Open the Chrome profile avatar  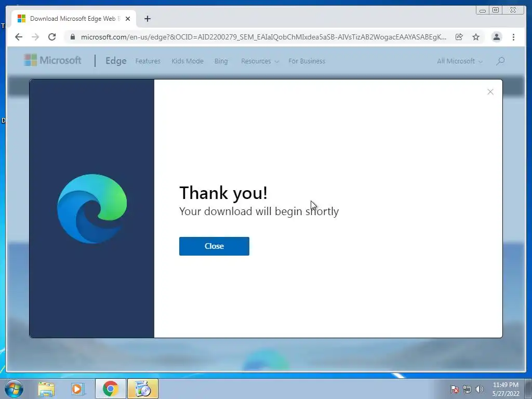tap(496, 37)
